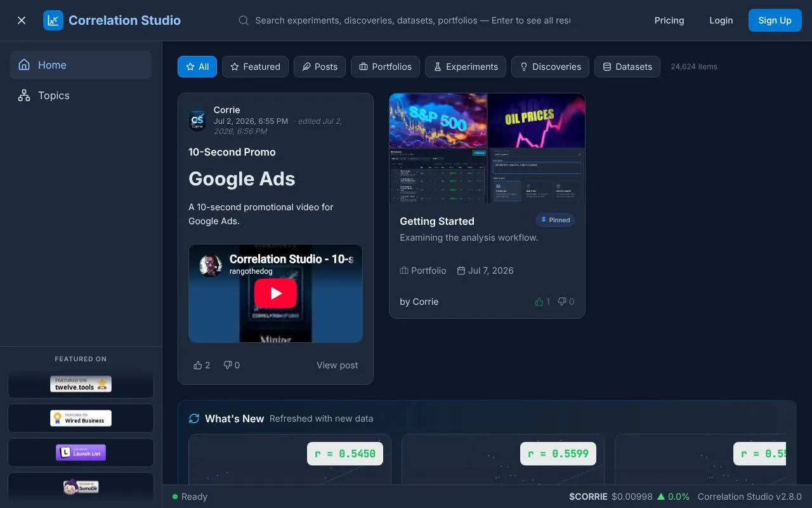Click the rangothedog channel avatar
The height and width of the screenshot is (508, 812).
[211, 265]
